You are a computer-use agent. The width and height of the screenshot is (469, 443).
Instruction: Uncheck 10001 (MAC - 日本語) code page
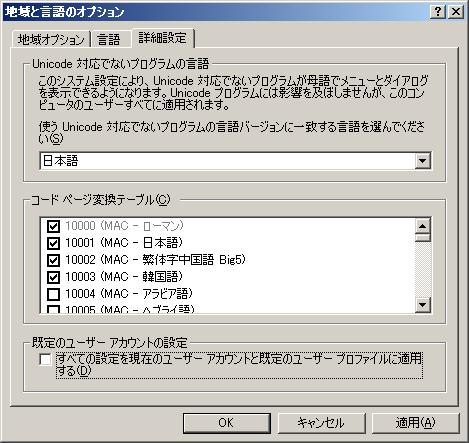(53, 243)
